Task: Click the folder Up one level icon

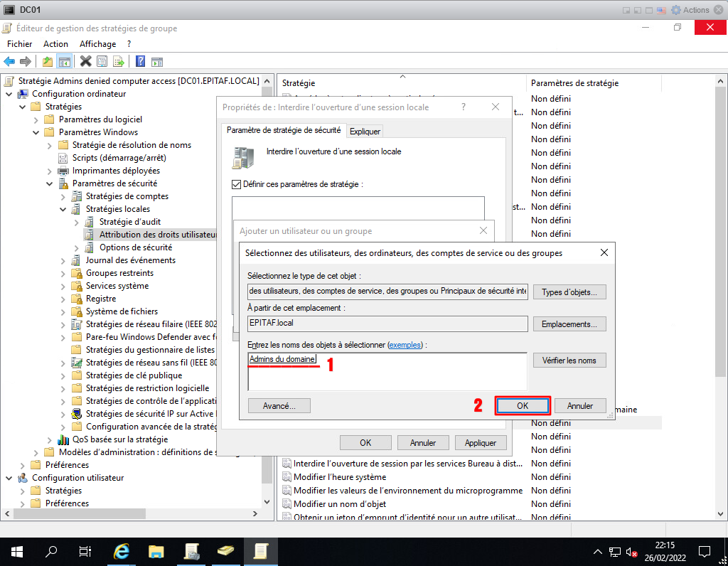Action: 48,62
